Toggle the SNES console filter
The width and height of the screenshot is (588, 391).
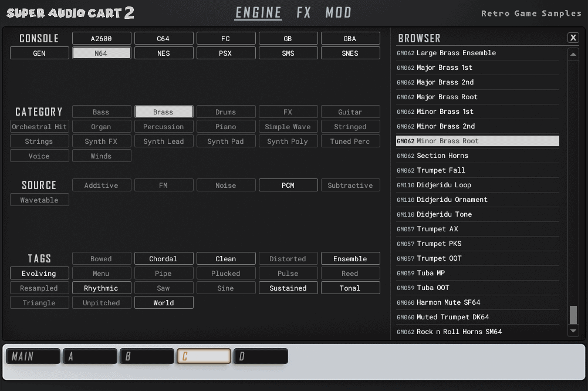350,53
